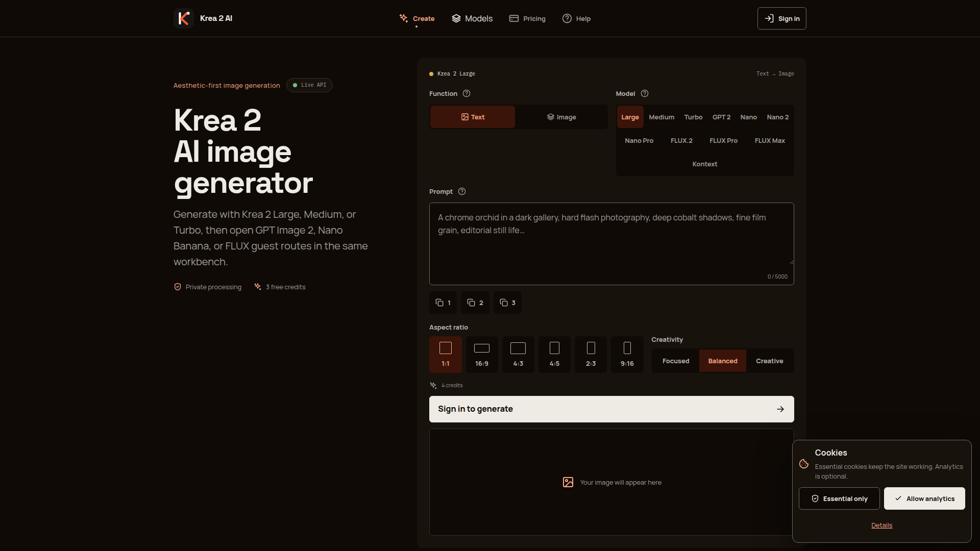Click the Sign in button
Viewport: 980px width, 551px height.
(x=782, y=18)
